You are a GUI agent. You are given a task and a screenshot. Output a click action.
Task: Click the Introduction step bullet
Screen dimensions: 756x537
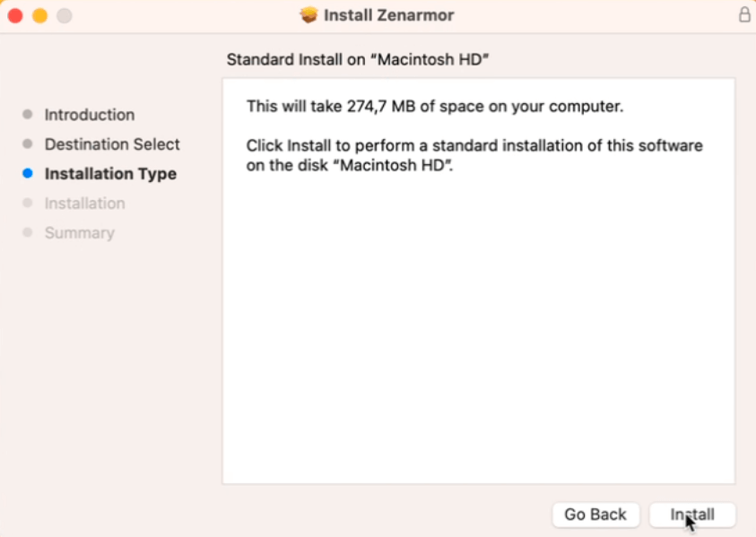(x=27, y=115)
